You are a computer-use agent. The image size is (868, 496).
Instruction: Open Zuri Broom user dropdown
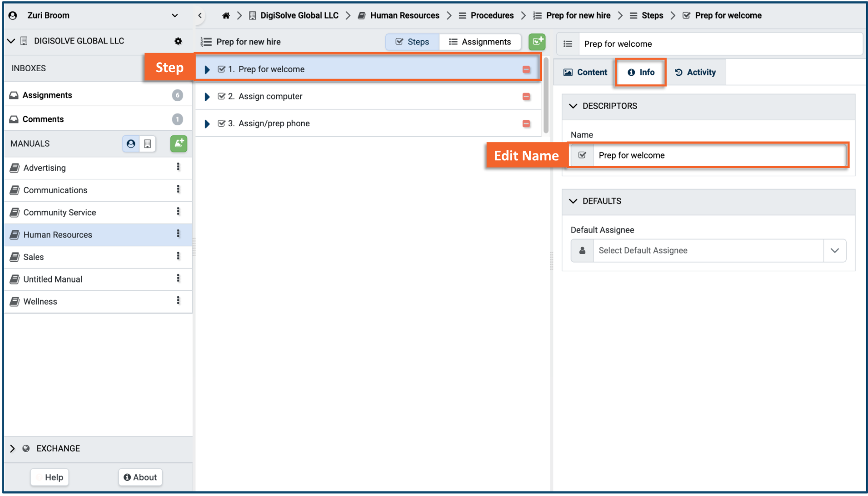[175, 15]
